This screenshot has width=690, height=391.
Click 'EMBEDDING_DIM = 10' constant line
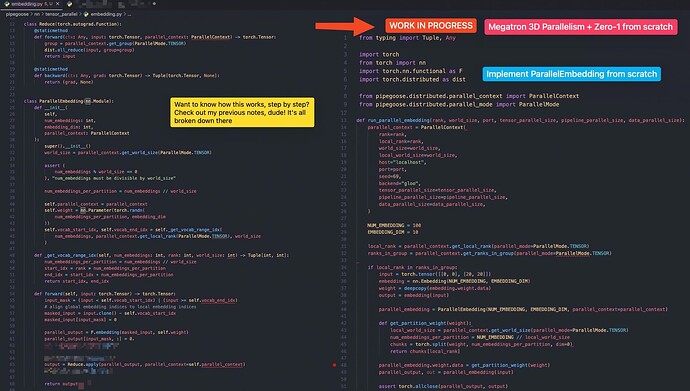(393, 232)
